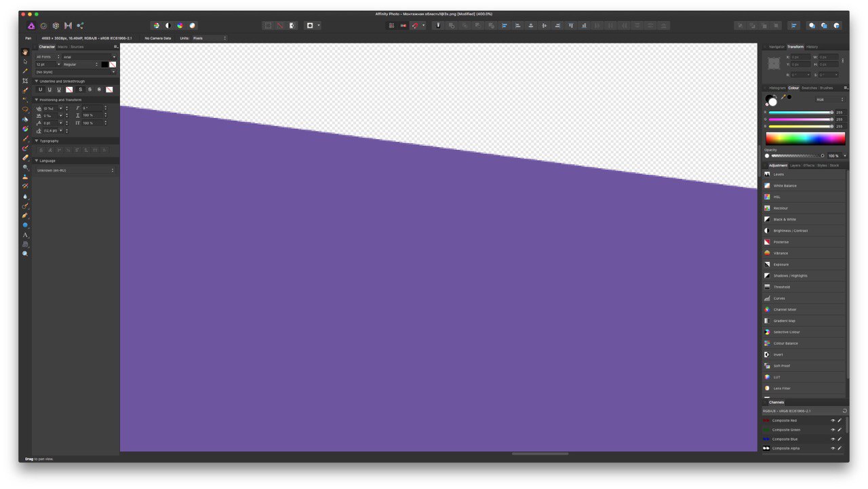This screenshot has width=868, height=489.
Task: Pick a colour from the spectrum bar
Action: [805, 138]
